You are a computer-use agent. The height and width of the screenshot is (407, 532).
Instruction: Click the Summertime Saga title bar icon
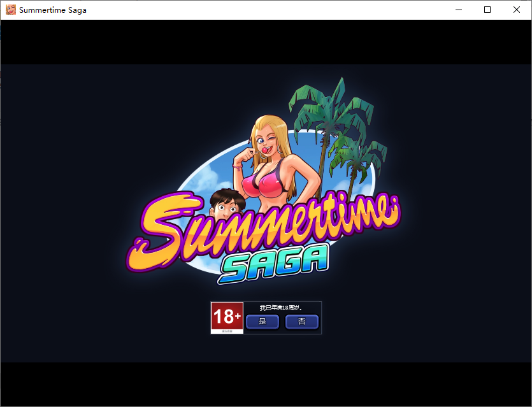tap(11, 10)
